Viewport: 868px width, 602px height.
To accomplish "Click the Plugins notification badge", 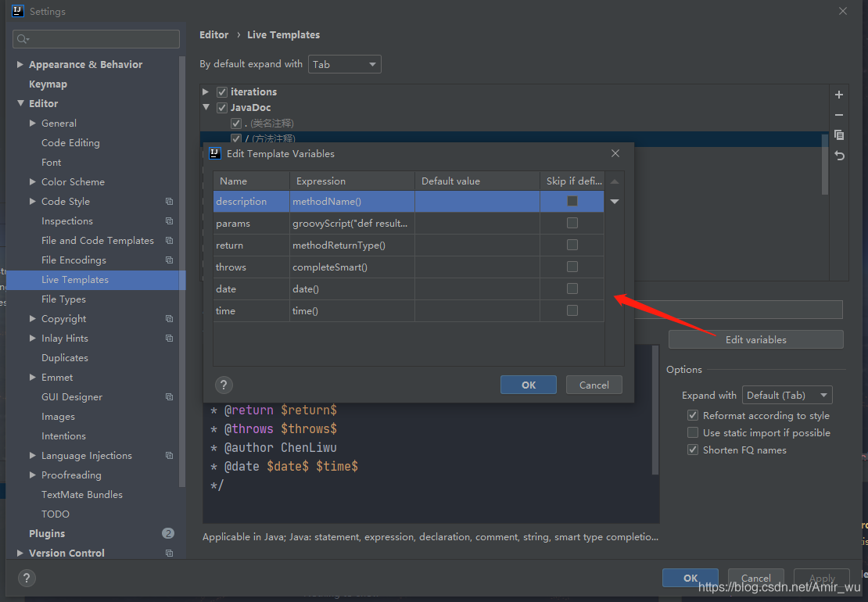I will [168, 533].
